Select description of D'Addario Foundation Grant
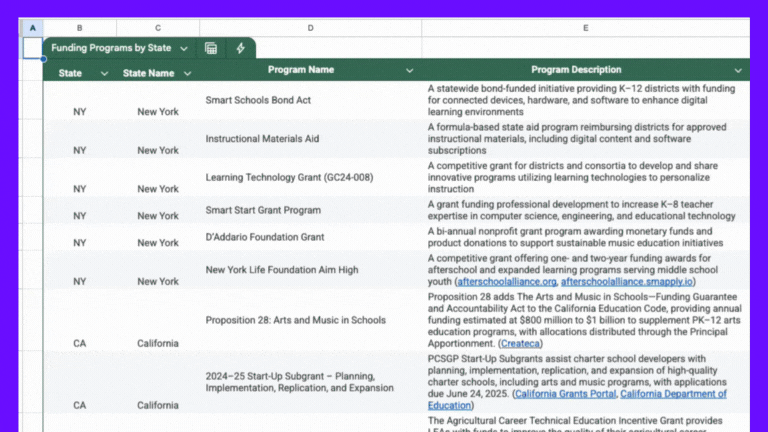The width and height of the screenshot is (768, 432). (585, 237)
